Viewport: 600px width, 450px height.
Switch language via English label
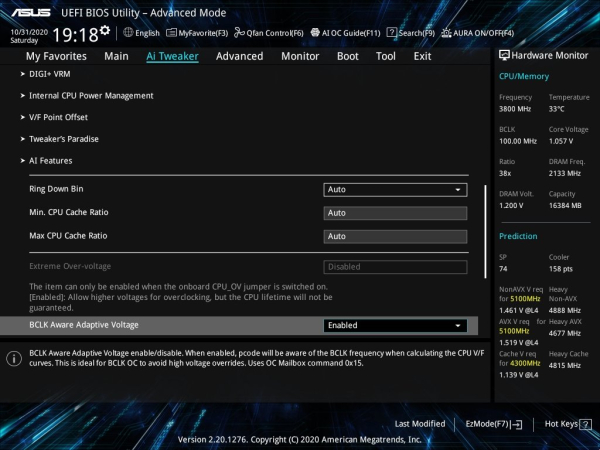coord(147,33)
